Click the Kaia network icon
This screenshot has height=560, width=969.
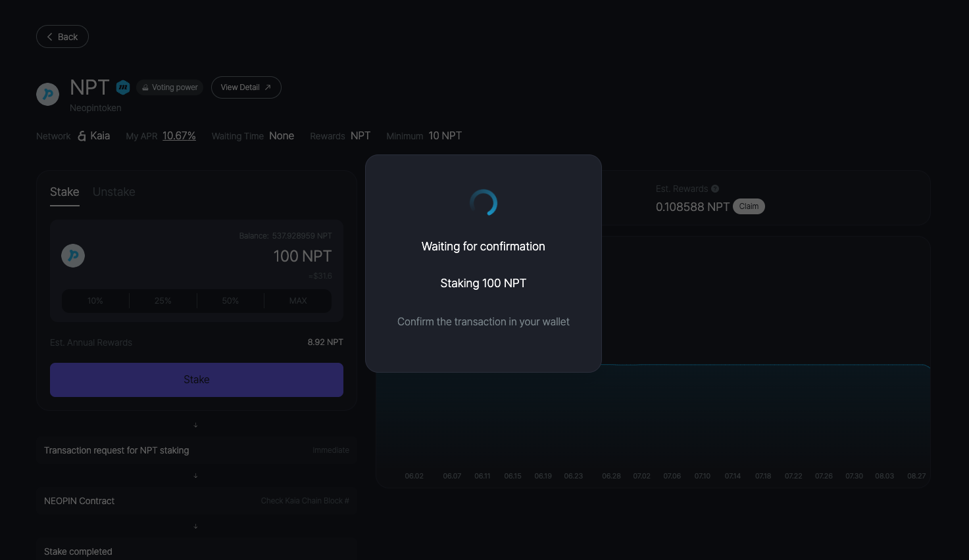coord(82,136)
